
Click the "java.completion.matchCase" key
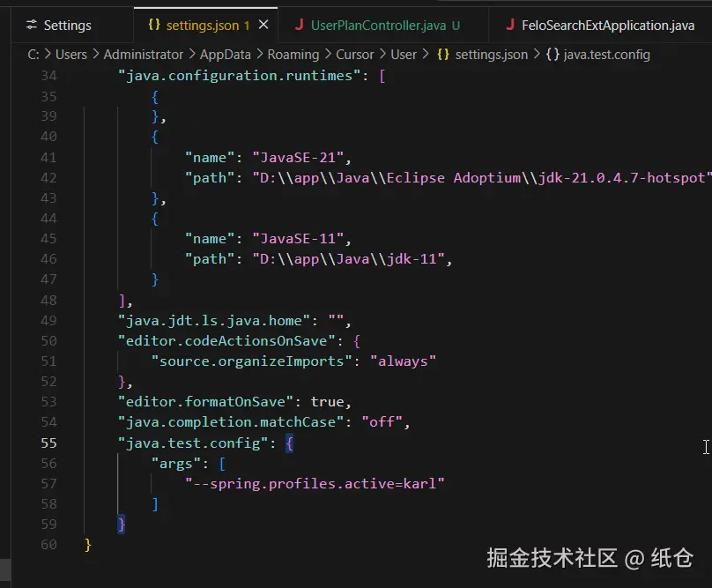pyautogui.click(x=231, y=422)
